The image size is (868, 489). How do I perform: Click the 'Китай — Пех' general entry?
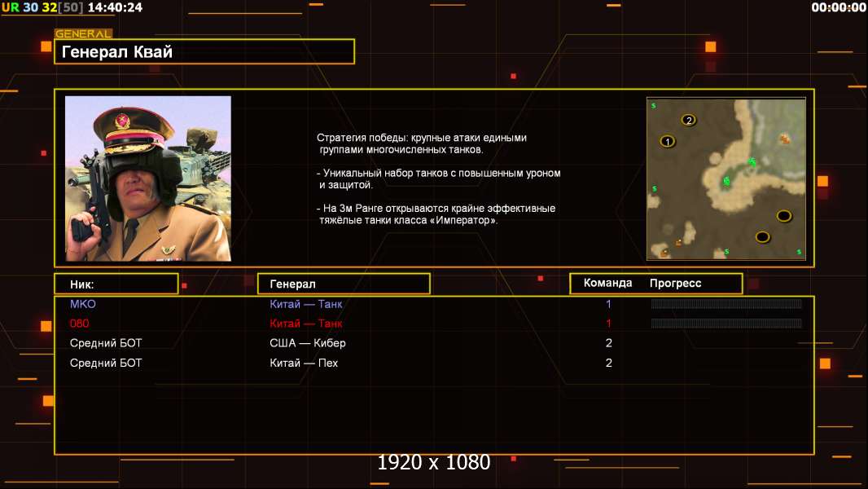tap(304, 363)
